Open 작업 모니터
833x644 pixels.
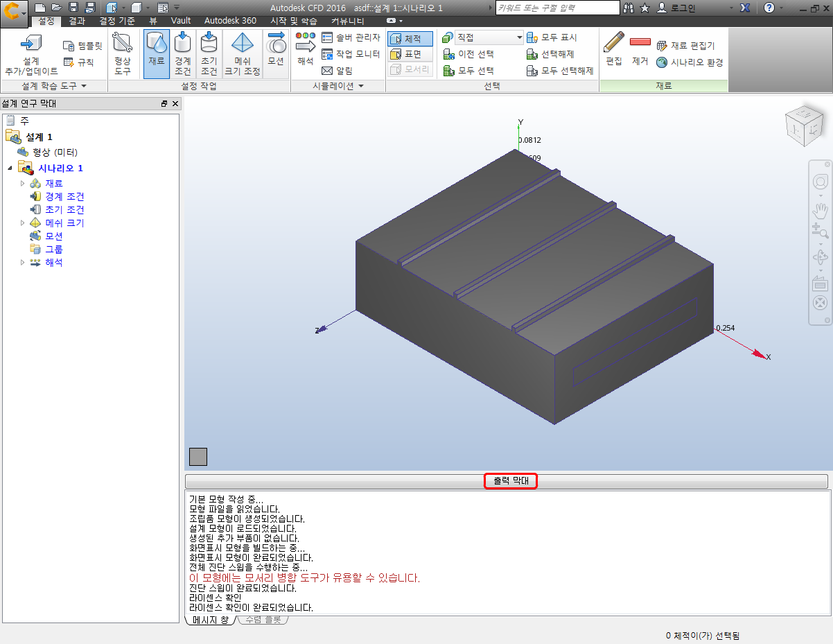tap(351, 54)
